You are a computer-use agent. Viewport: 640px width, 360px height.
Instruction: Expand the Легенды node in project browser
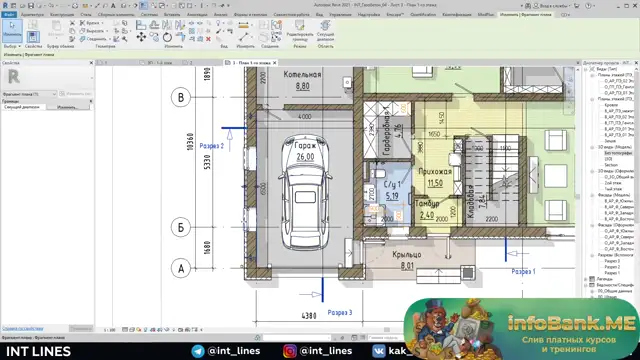point(586,279)
